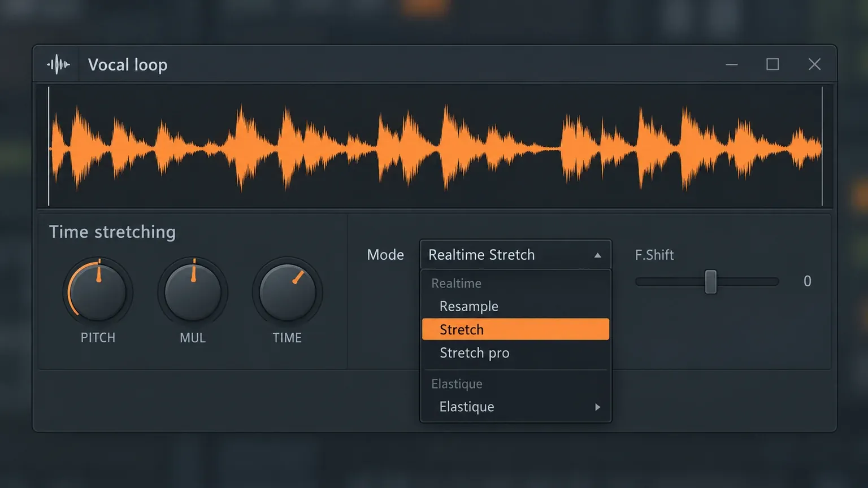This screenshot has width=868, height=488.
Task: Click the Mode label
Action: (x=385, y=255)
